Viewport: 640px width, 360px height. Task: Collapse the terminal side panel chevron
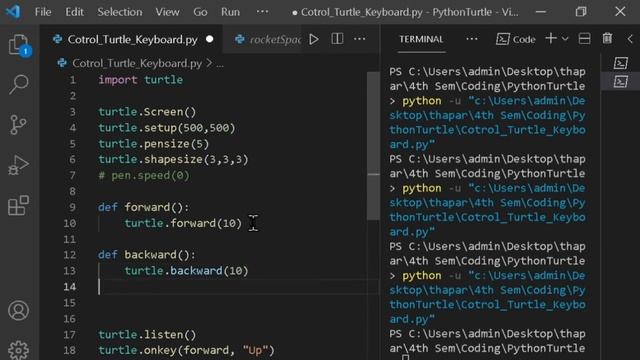(630, 39)
